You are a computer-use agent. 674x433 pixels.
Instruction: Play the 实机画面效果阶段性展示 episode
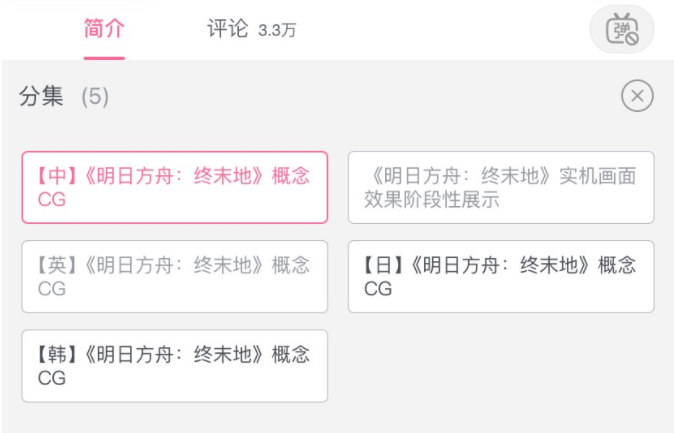point(501,187)
